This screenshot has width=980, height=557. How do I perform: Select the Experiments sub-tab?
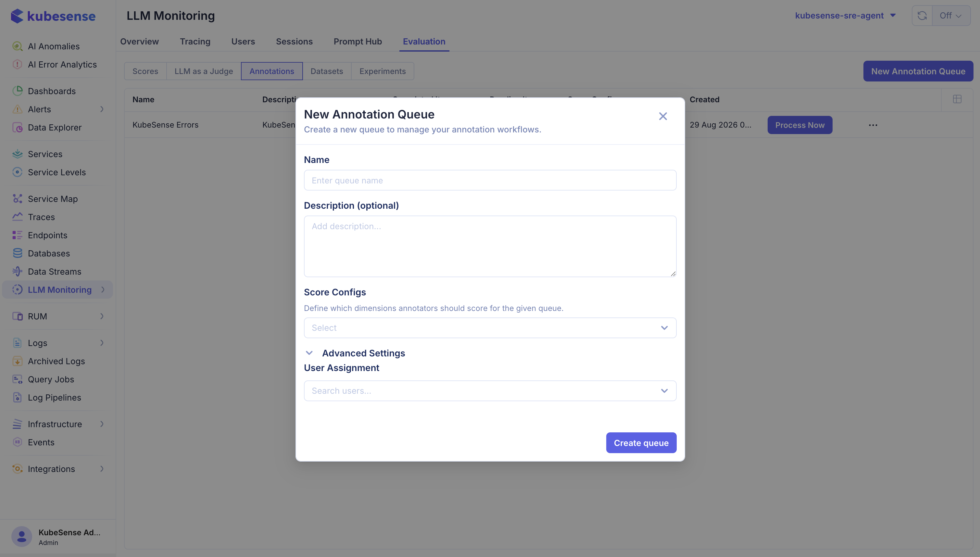383,71
